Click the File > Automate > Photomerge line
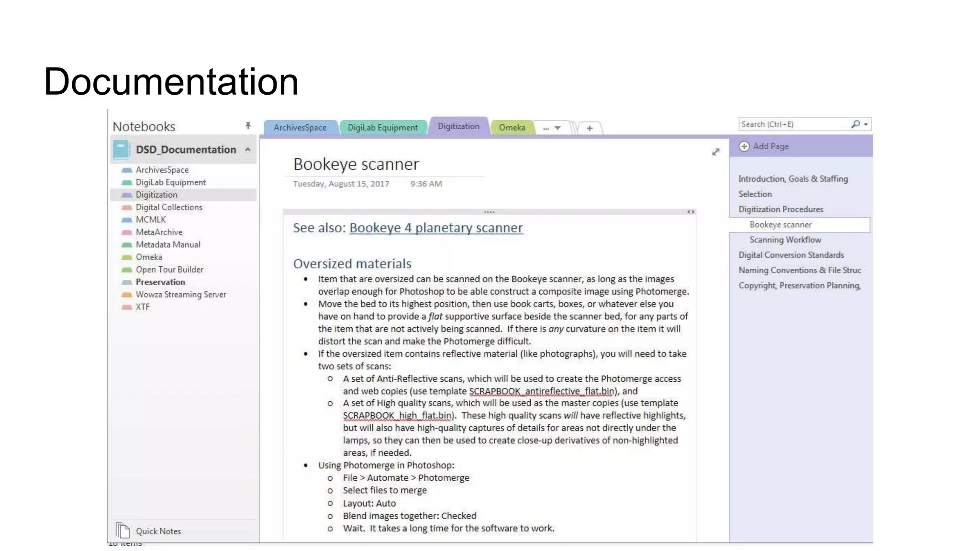 click(x=406, y=478)
